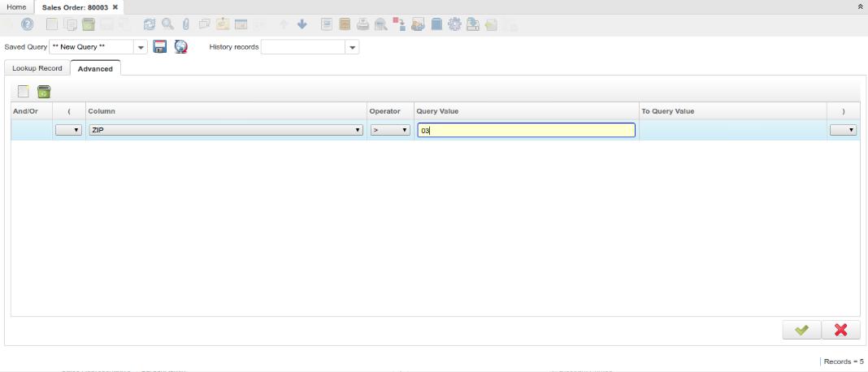Delete the query row with the green trash icon

click(44, 92)
